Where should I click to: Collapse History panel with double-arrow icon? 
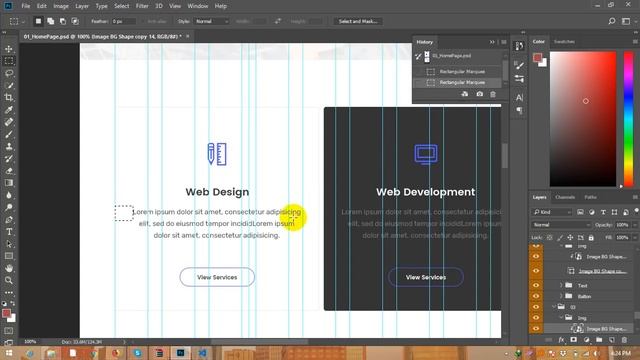492,42
